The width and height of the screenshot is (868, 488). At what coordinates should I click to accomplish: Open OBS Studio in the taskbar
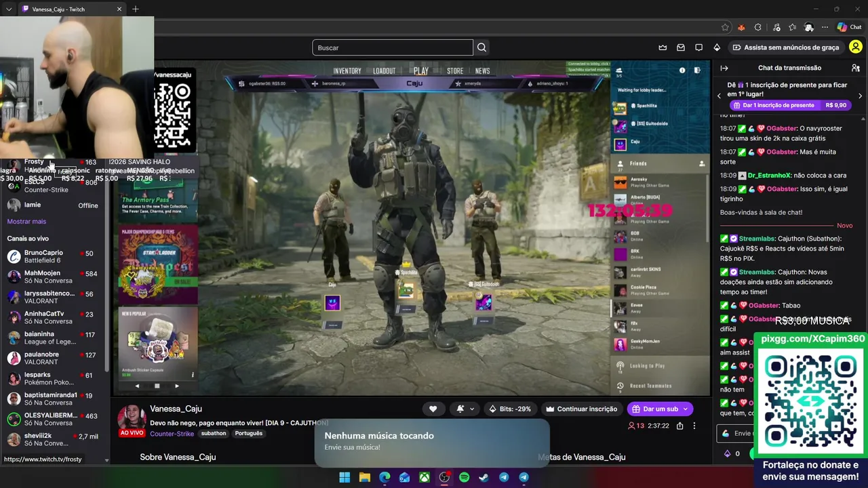(x=444, y=477)
